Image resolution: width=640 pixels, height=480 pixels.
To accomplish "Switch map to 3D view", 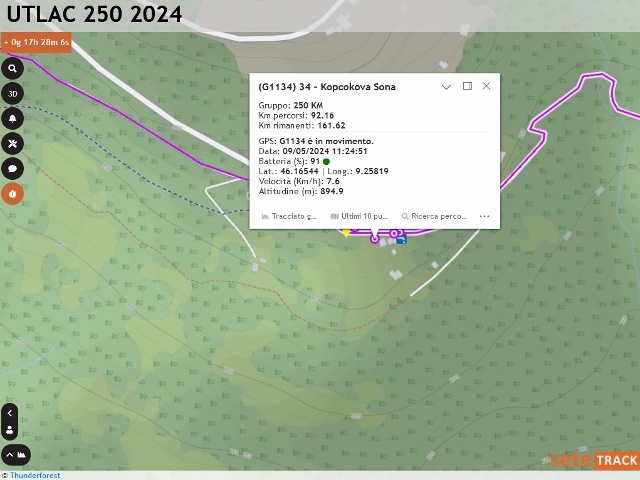I will pyautogui.click(x=12, y=94).
